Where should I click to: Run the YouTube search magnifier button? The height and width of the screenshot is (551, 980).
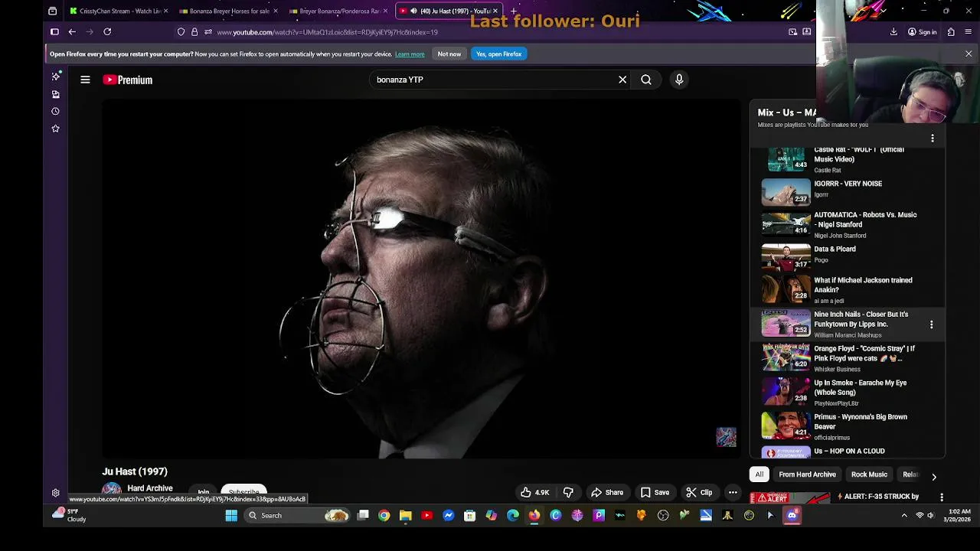click(646, 80)
